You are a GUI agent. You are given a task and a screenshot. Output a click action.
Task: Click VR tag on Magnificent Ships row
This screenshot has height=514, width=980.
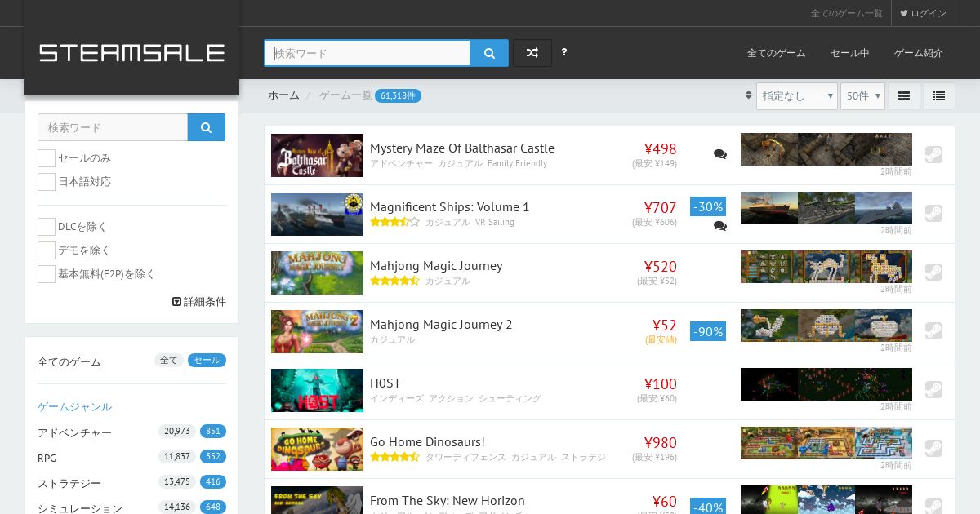[480, 222]
